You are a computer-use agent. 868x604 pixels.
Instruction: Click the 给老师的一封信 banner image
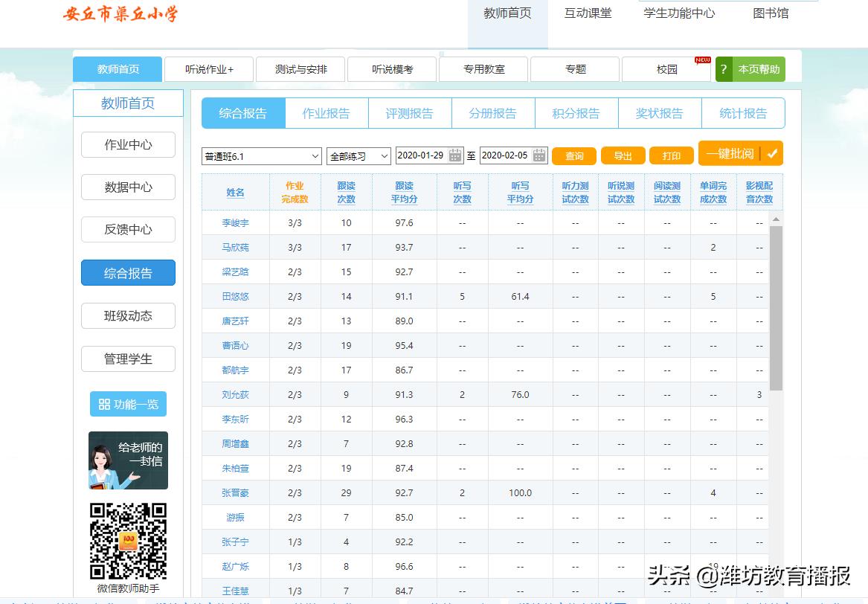click(x=128, y=460)
